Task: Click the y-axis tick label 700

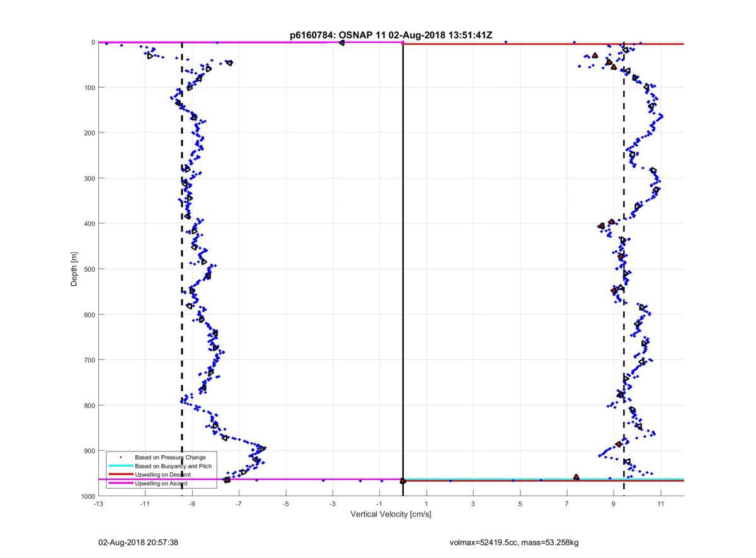Action: (89, 360)
